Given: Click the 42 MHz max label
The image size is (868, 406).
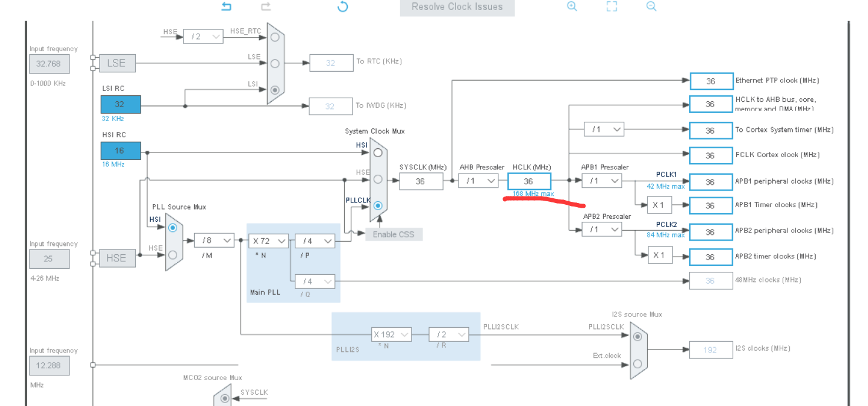Looking at the screenshot, I should pos(666,187).
